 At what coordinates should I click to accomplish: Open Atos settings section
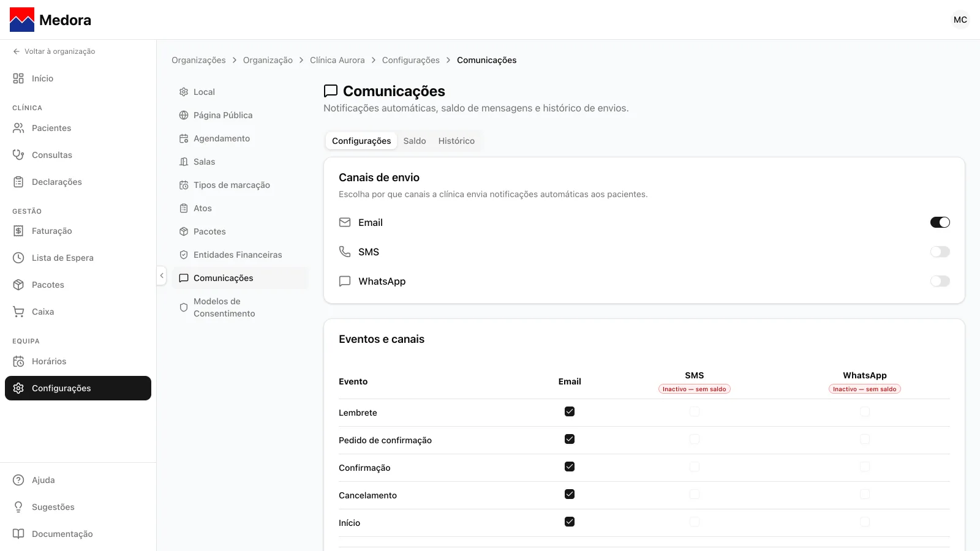tap(240, 208)
